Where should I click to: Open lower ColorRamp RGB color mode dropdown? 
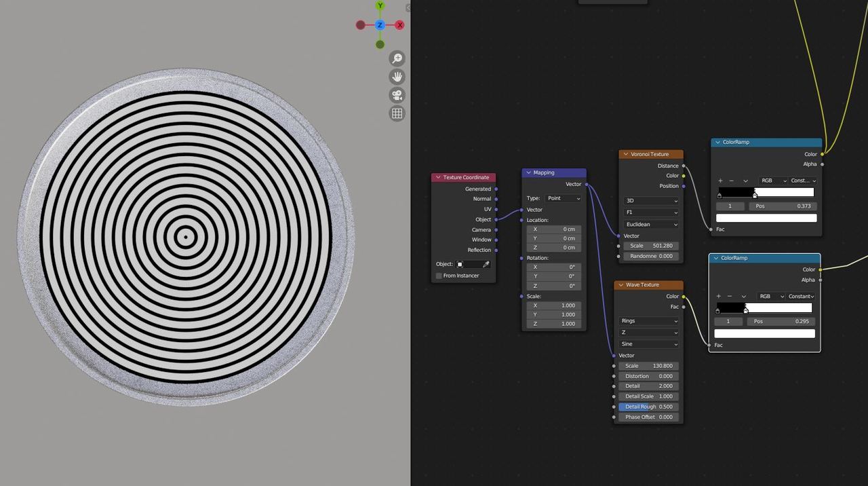click(771, 296)
